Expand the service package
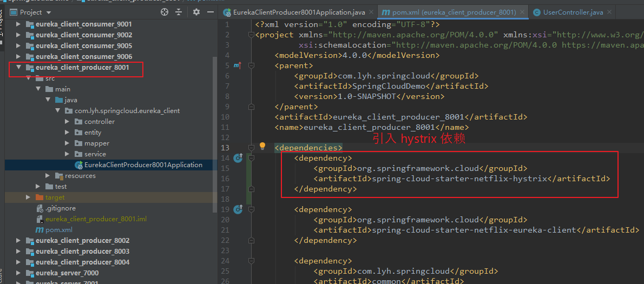This screenshot has width=644, height=284. pyautogui.click(x=67, y=154)
